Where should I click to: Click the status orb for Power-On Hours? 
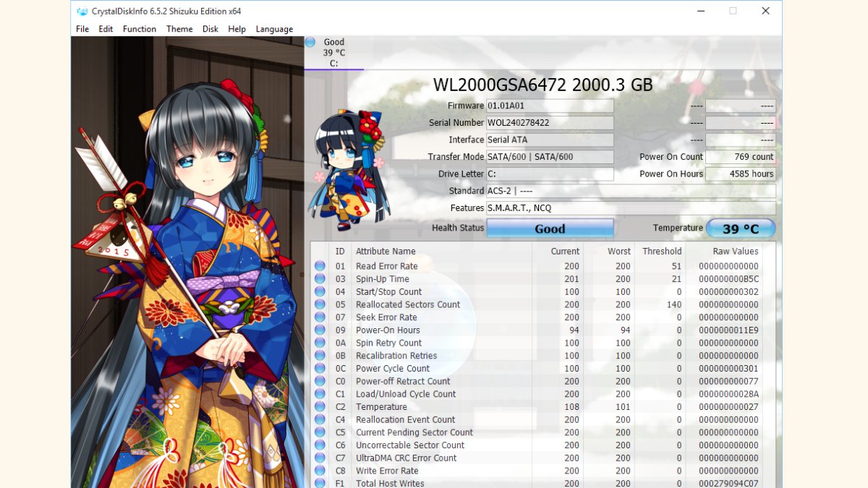click(320, 330)
